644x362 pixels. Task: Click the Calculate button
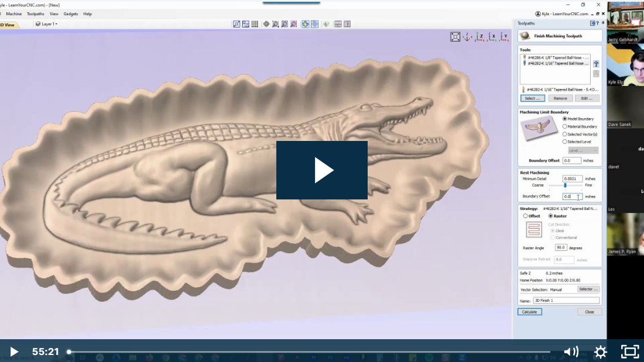tap(529, 312)
